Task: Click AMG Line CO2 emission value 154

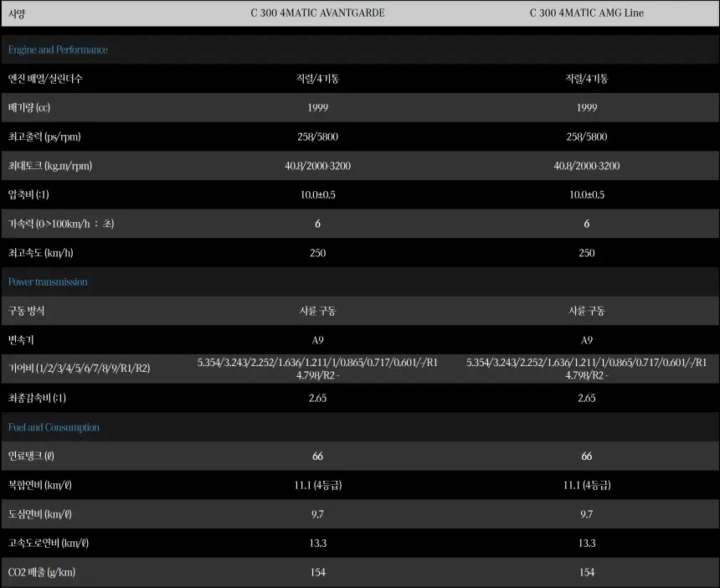Action: point(587,572)
